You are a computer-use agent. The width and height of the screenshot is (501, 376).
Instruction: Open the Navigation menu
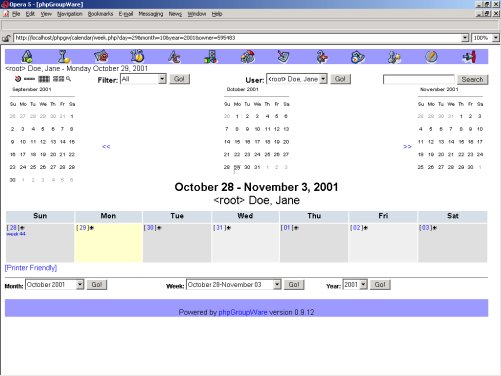click(x=70, y=14)
